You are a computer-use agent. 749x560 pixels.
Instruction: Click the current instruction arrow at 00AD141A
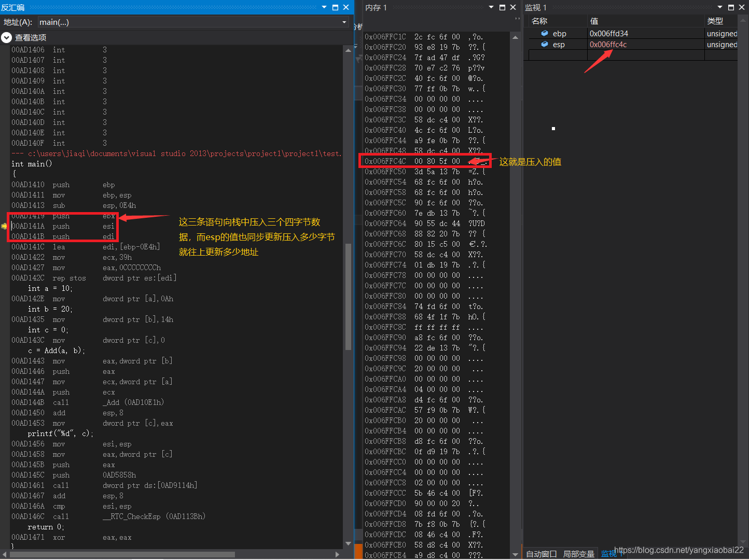tap(5, 226)
